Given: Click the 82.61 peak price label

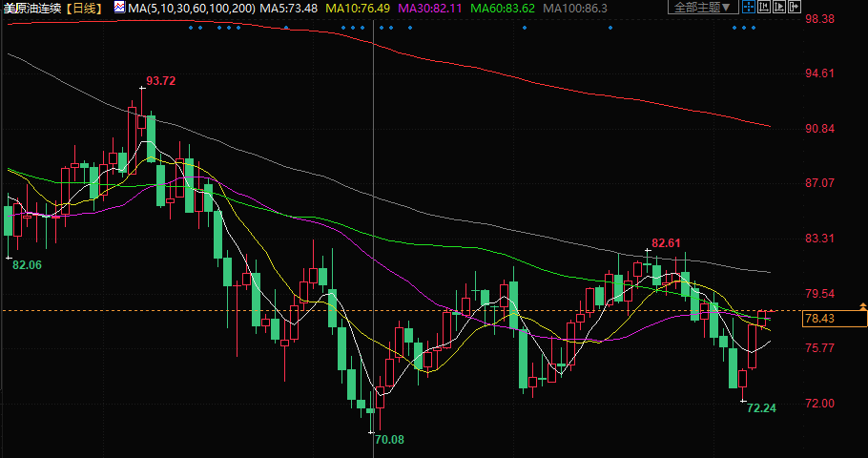Looking at the screenshot, I should (666, 243).
